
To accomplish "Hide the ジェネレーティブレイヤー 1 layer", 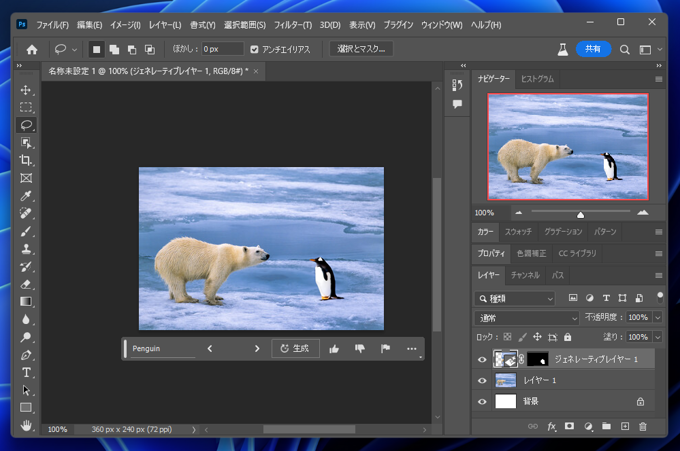I will point(483,359).
